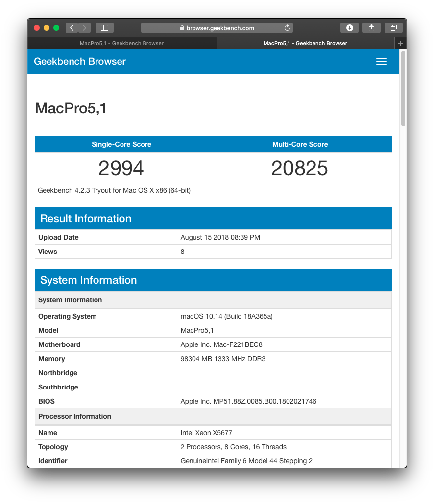Click the Views count value 8
434x504 pixels.
click(182, 252)
